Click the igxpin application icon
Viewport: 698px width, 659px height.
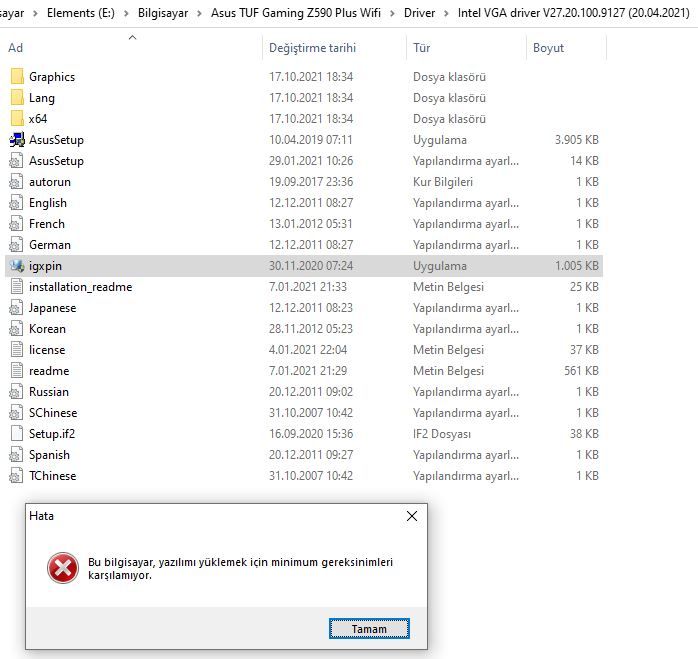pyautogui.click(x=17, y=266)
